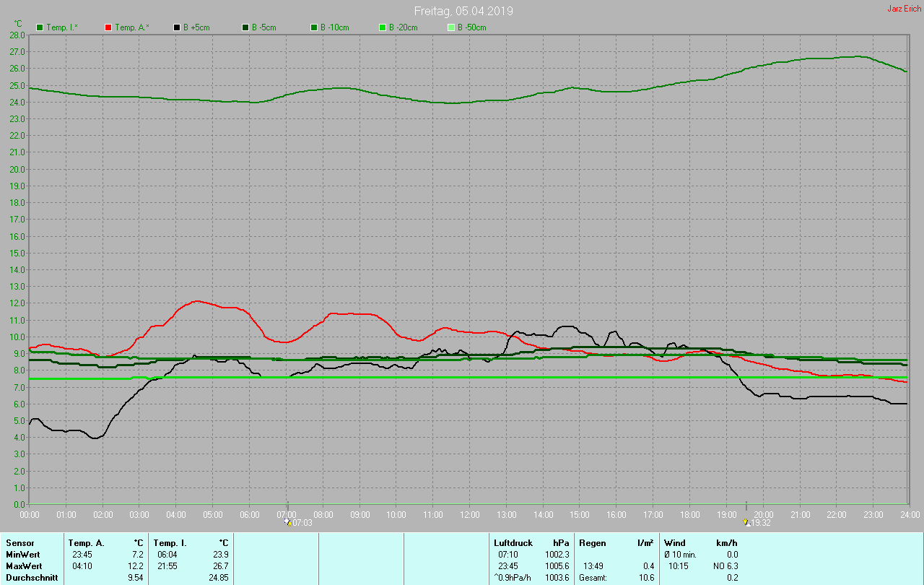Viewport: 924px width, 585px height.
Task: Click the '04:10' max time cell
Action: pos(82,565)
